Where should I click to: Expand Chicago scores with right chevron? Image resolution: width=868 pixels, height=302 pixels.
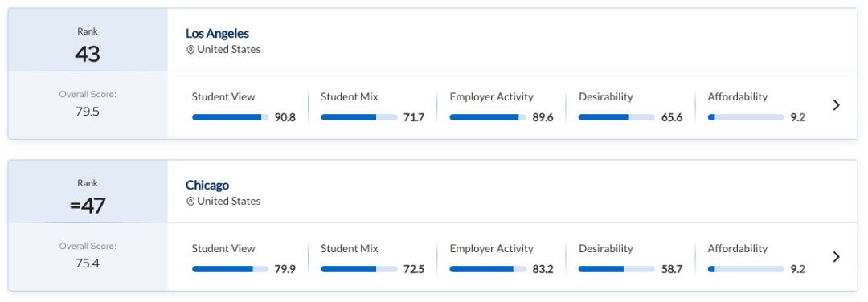click(837, 257)
